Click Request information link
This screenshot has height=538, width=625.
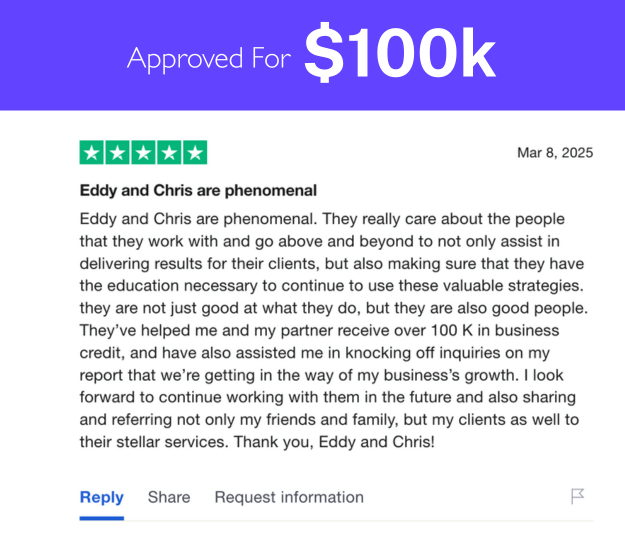tap(289, 497)
